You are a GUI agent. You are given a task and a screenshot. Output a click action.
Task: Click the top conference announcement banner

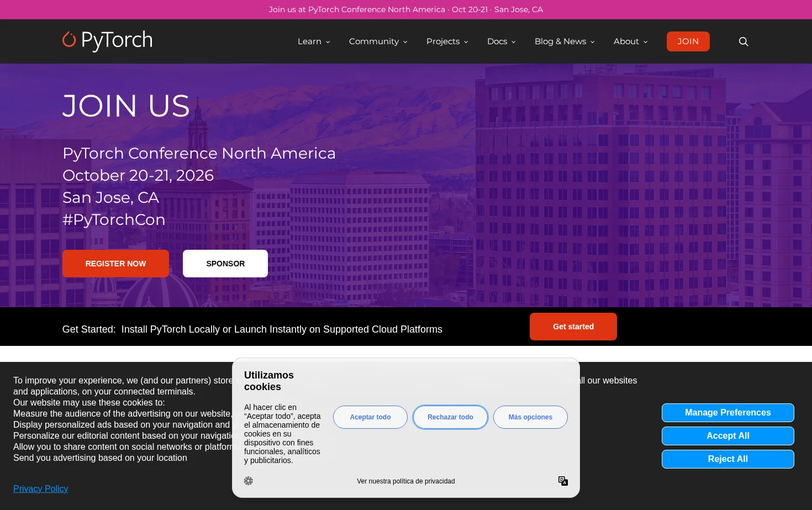tap(406, 9)
